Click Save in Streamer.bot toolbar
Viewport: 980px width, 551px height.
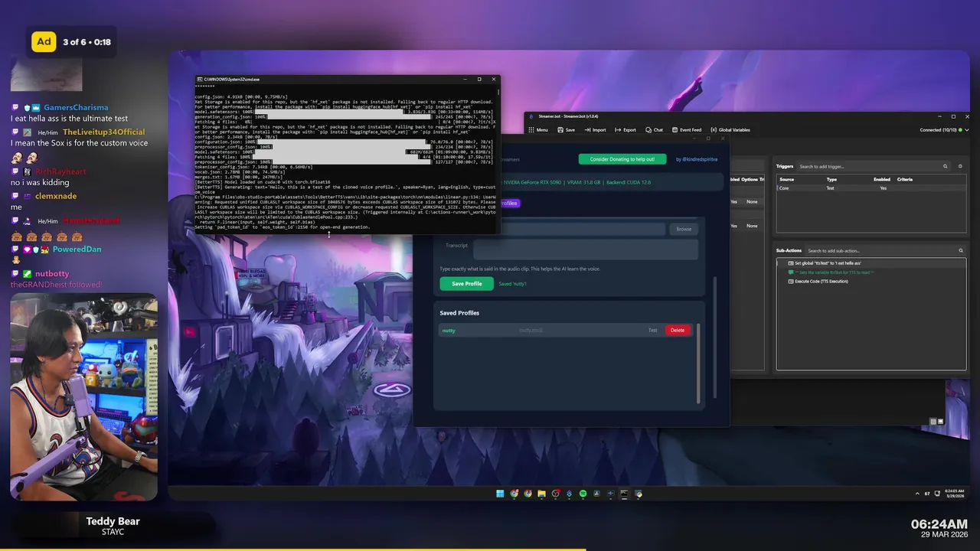point(566,129)
